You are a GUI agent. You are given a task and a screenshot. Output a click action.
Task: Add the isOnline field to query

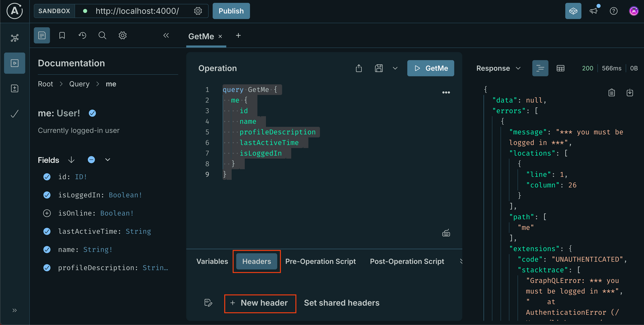pyautogui.click(x=47, y=213)
